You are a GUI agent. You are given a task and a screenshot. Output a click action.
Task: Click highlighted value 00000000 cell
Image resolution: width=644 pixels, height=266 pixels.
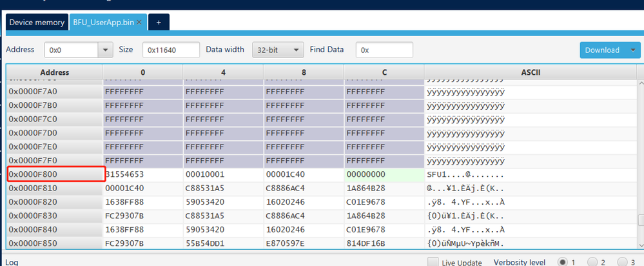pyautogui.click(x=384, y=174)
